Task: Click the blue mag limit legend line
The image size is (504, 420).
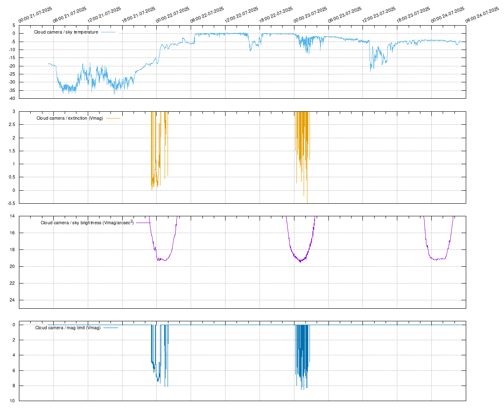Action: tap(110, 328)
